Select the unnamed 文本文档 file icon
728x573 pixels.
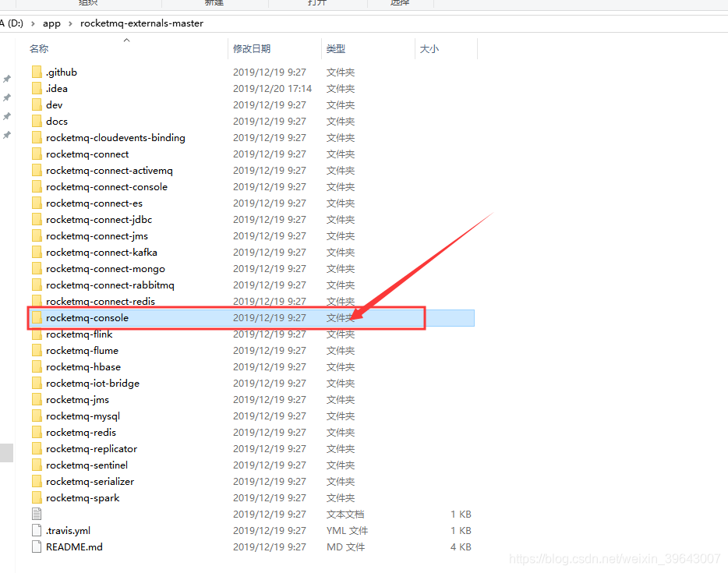tap(37, 514)
